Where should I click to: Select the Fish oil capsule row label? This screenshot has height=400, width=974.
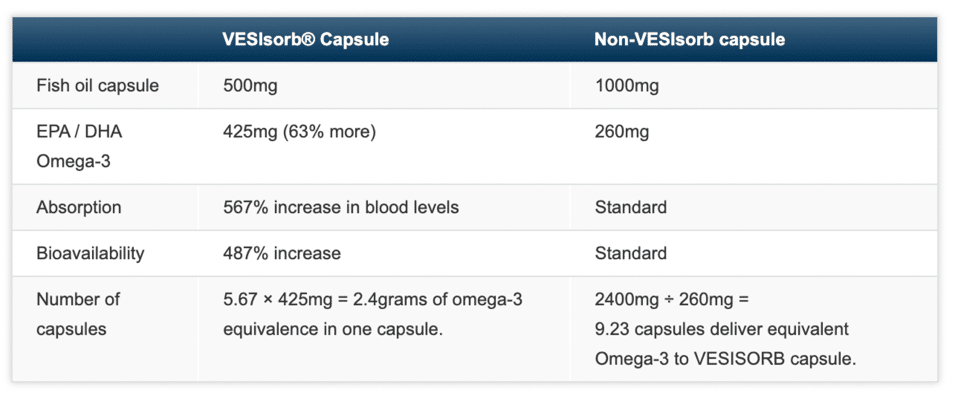(x=97, y=86)
